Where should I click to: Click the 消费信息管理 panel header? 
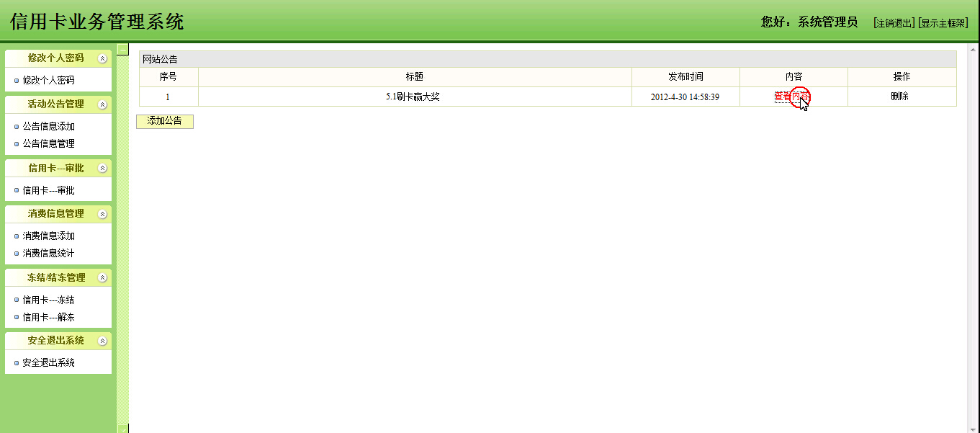(x=58, y=214)
